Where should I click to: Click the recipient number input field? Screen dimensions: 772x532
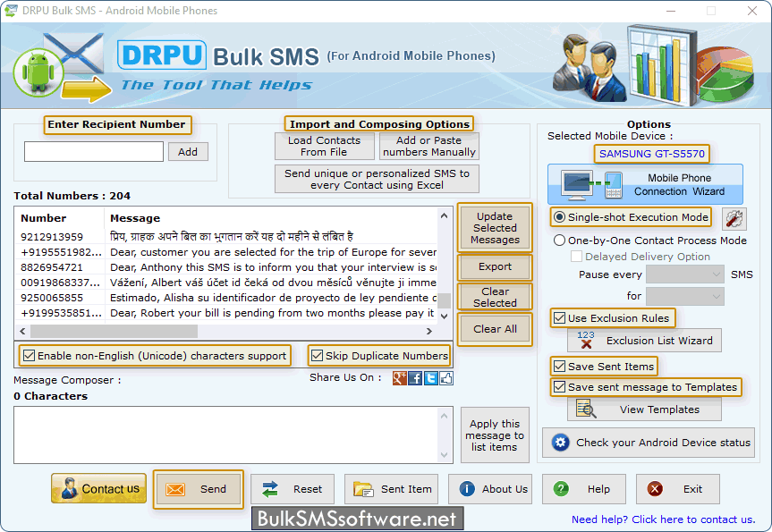pyautogui.click(x=94, y=152)
